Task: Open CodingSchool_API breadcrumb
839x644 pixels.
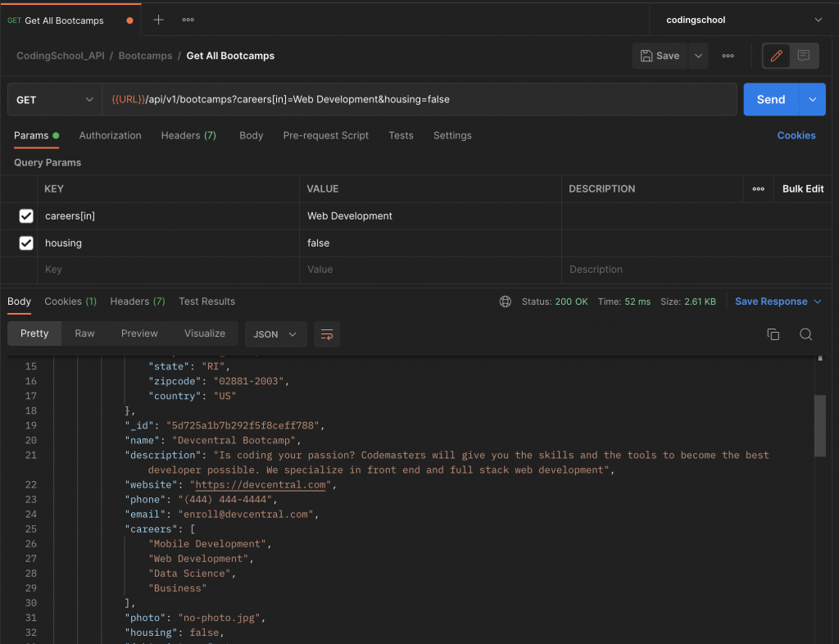Action: pos(61,56)
